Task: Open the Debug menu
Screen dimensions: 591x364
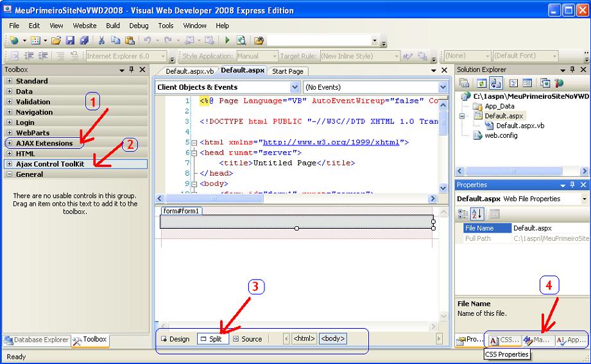Action: pyautogui.click(x=139, y=26)
